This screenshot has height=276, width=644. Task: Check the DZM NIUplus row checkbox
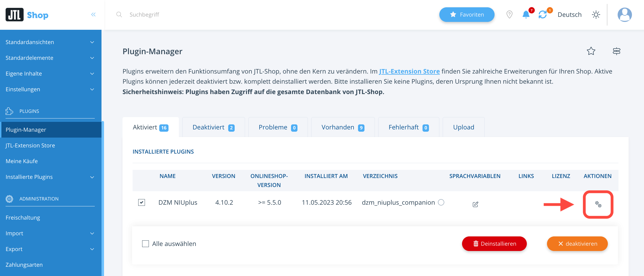point(142,202)
